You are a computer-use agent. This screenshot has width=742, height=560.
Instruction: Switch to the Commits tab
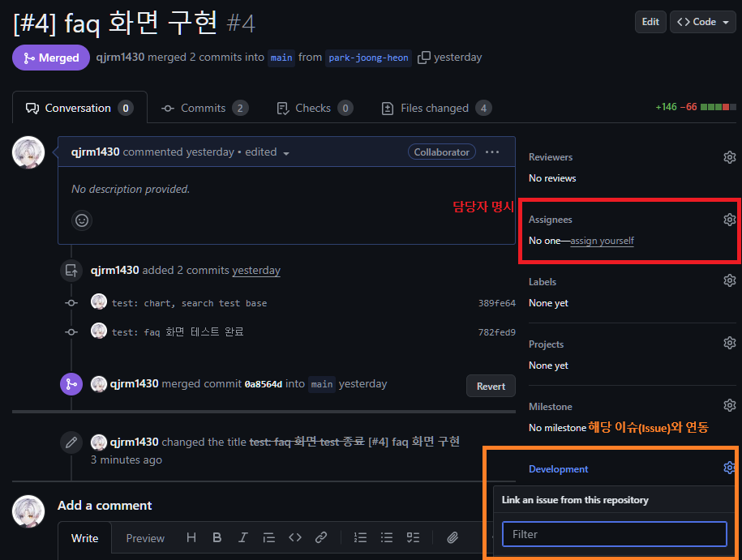pos(204,108)
